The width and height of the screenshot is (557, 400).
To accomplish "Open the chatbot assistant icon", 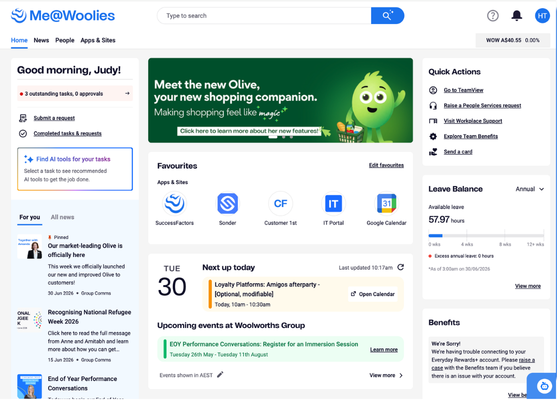I will [544, 385].
